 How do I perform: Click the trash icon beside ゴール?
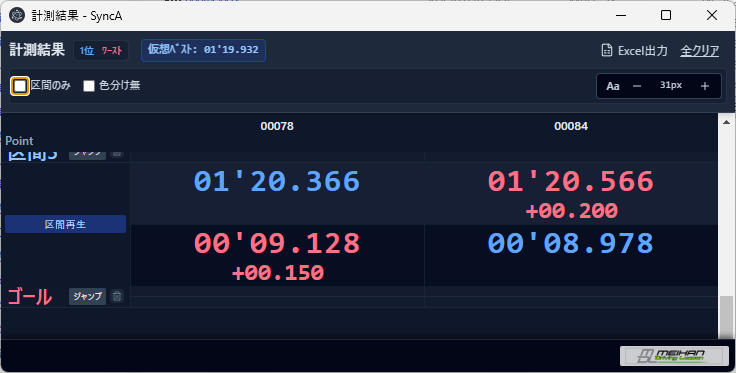(x=117, y=297)
